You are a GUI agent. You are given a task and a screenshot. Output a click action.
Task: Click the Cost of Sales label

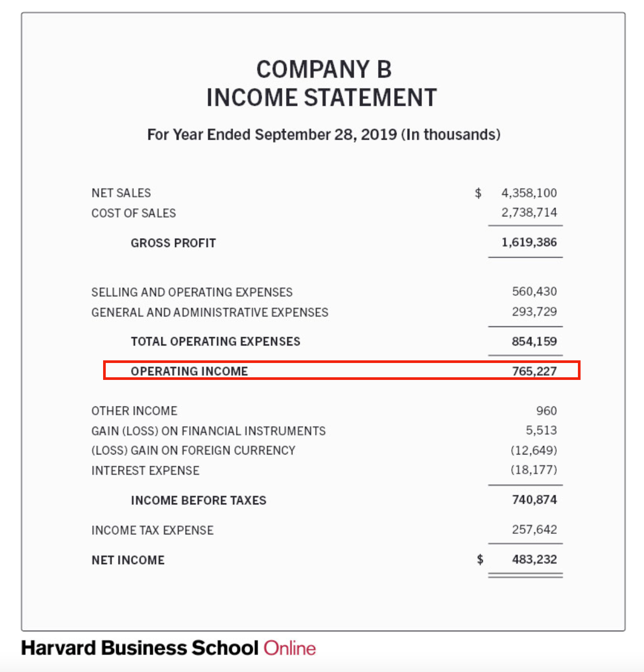tap(134, 213)
